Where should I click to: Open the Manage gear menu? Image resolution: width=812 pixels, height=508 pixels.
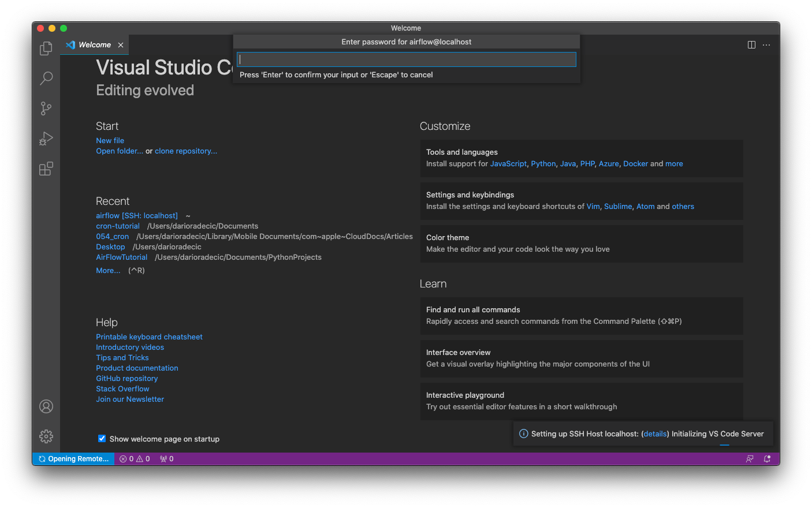[46, 436]
